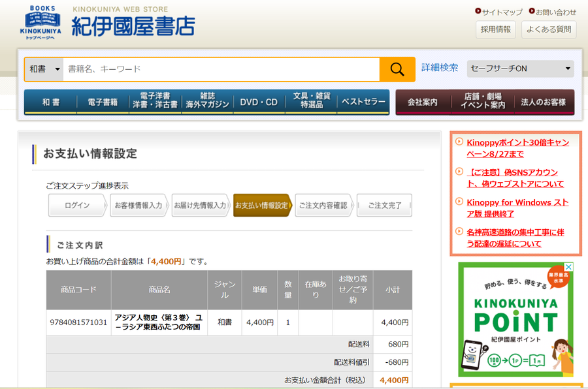This screenshot has width=588, height=389.
Task: Click the ご注文完了 order step
Action: 384,206
